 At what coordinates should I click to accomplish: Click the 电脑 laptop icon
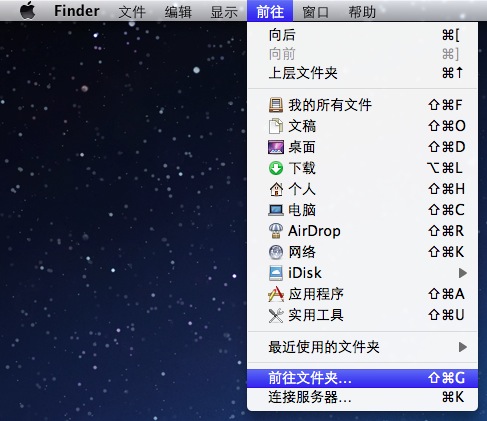point(276,210)
